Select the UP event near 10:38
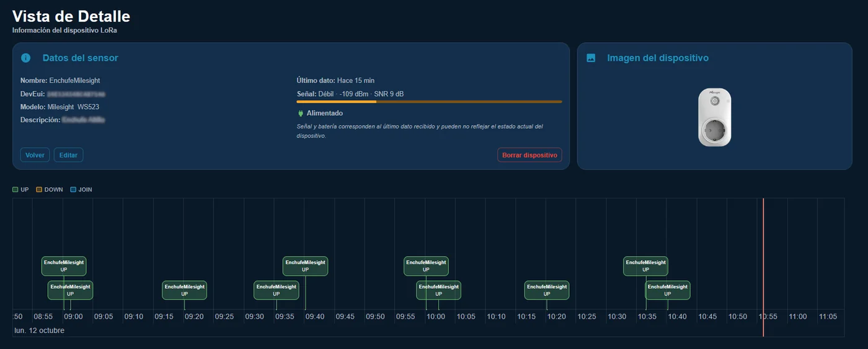Viewport: 868px width, 349px height. pyautogui.click(x=668, y=290)
